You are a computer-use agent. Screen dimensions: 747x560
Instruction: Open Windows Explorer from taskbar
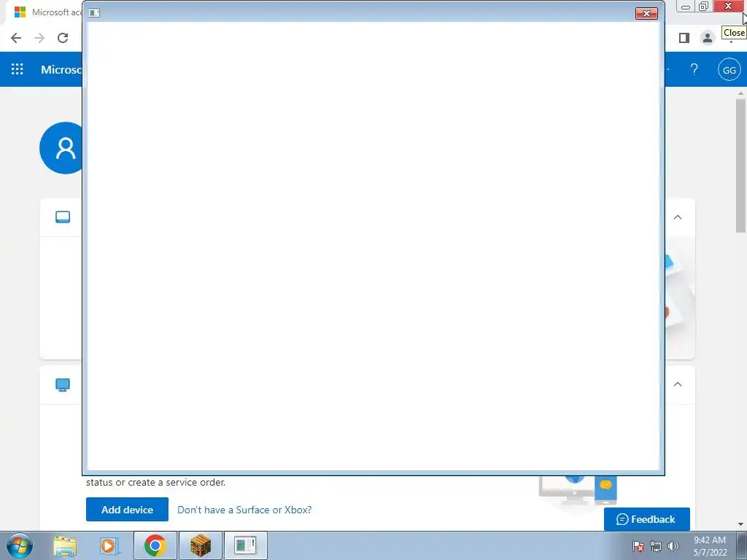(65, 545)
